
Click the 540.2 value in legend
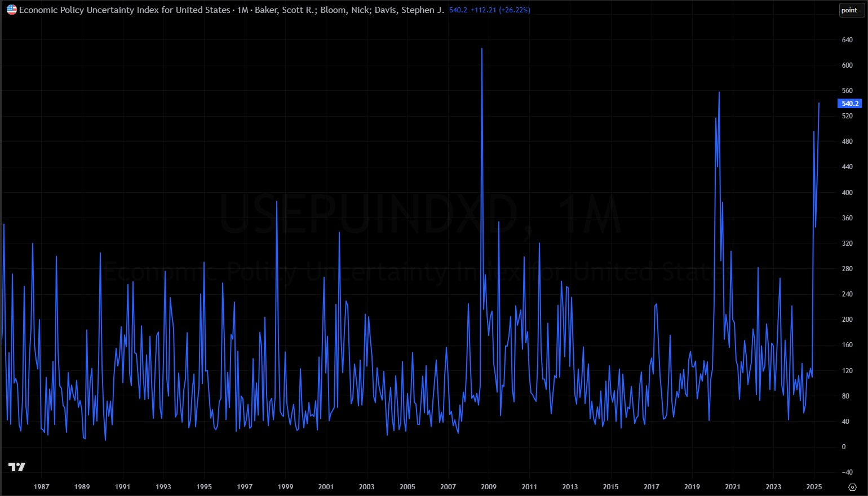tap(457, 10)
